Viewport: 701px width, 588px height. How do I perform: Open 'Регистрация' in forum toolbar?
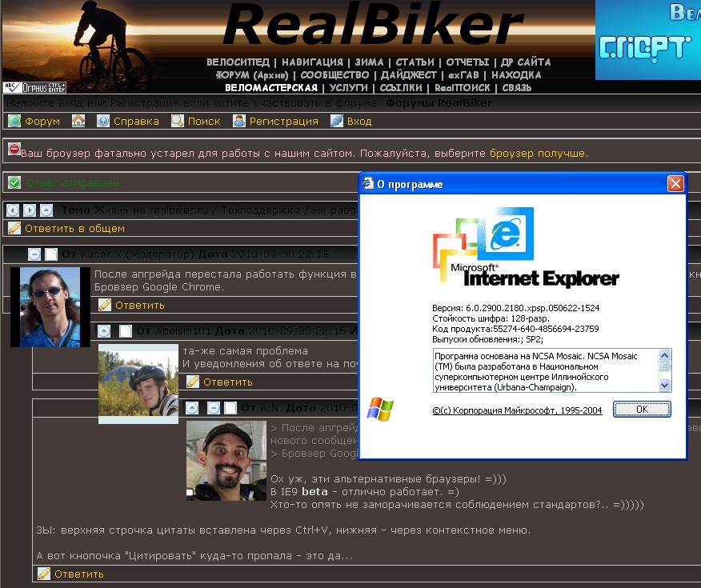[283, 122]
